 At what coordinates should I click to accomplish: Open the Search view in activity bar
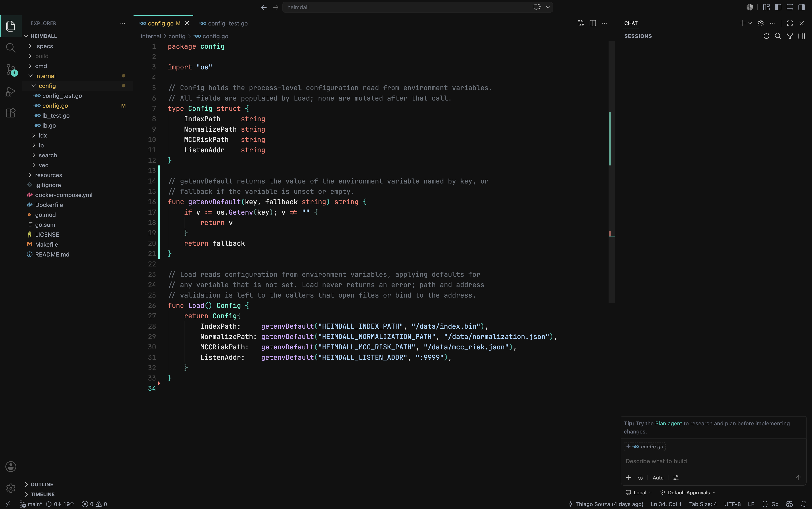(x=11, y=48)
